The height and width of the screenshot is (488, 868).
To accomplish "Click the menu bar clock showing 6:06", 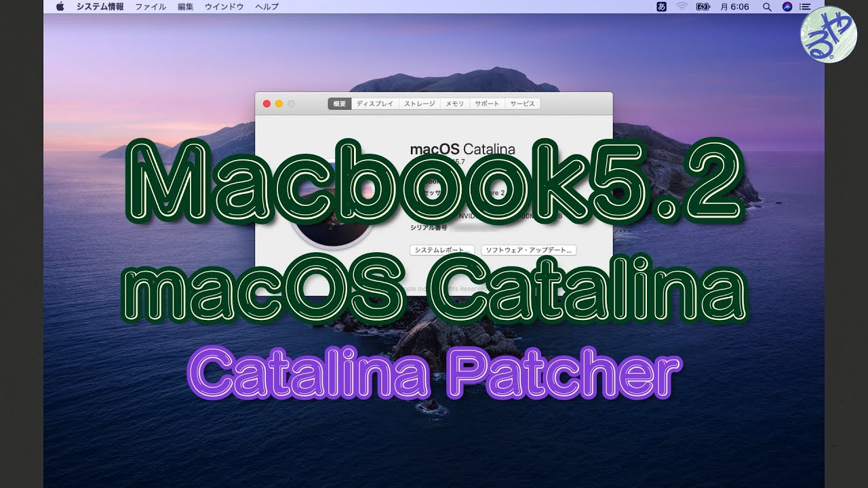I will 734,7.
